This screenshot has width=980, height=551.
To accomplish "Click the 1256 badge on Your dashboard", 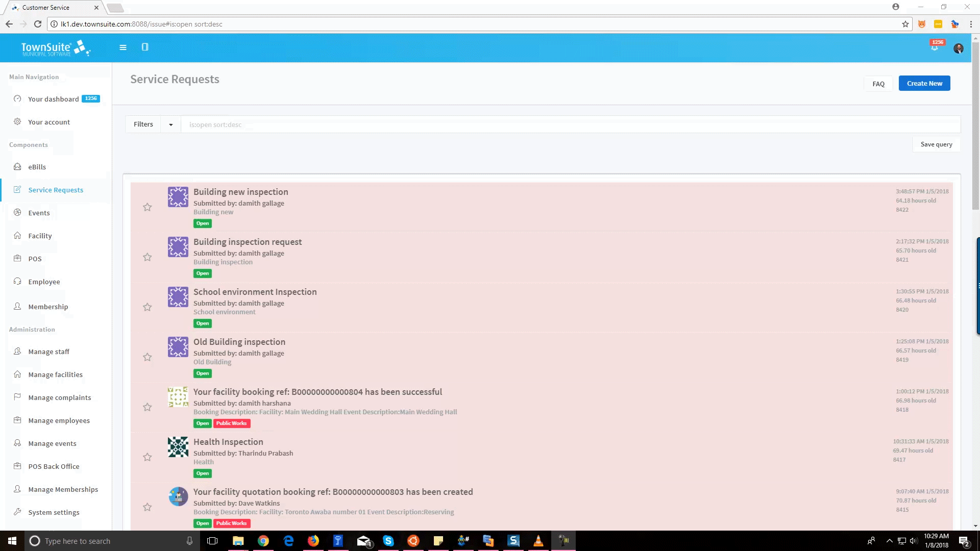I will click(x=91, y=98).
